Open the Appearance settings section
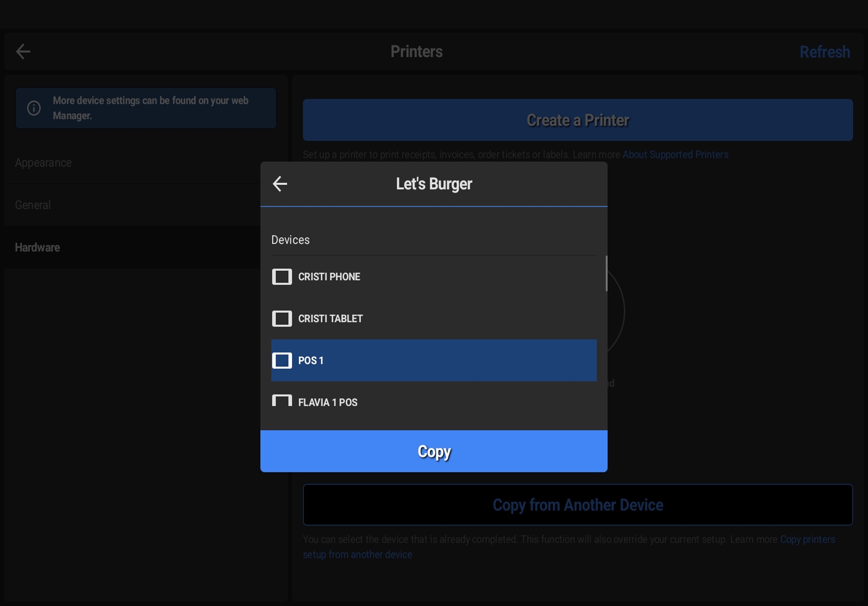The image size is (868, 606). [43, 163]
